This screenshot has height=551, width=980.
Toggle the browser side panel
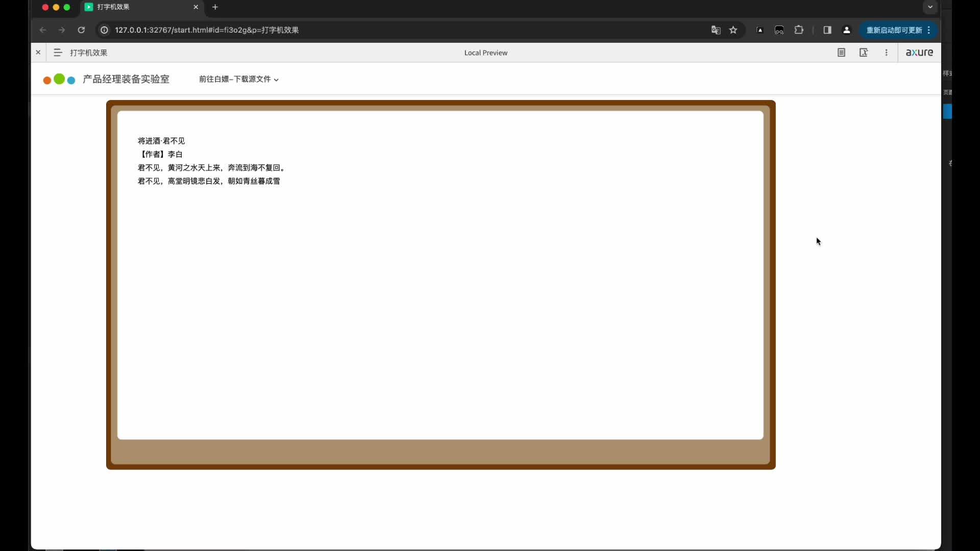(827, 30)
